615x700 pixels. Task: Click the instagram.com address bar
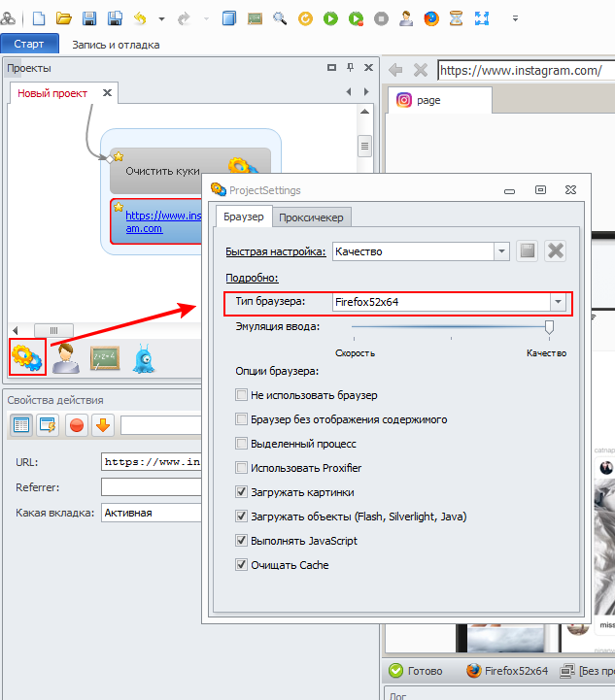pyautogui.click(x=527, y=71)
